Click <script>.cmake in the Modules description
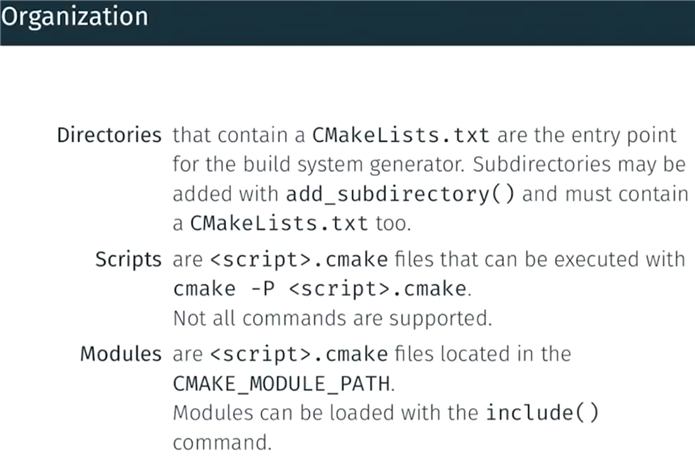Image resolution: width=695 pixels, height=458 pixels. [x=299, y=354]
